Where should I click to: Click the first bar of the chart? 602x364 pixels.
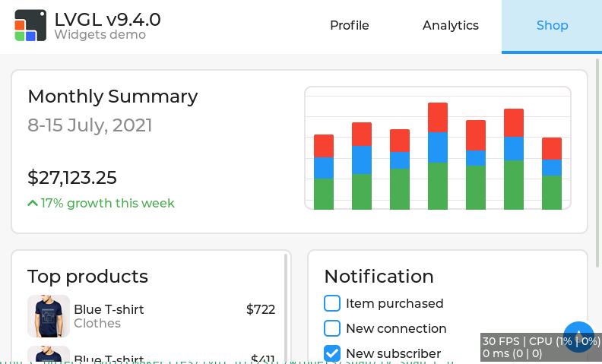coord(324,172)
